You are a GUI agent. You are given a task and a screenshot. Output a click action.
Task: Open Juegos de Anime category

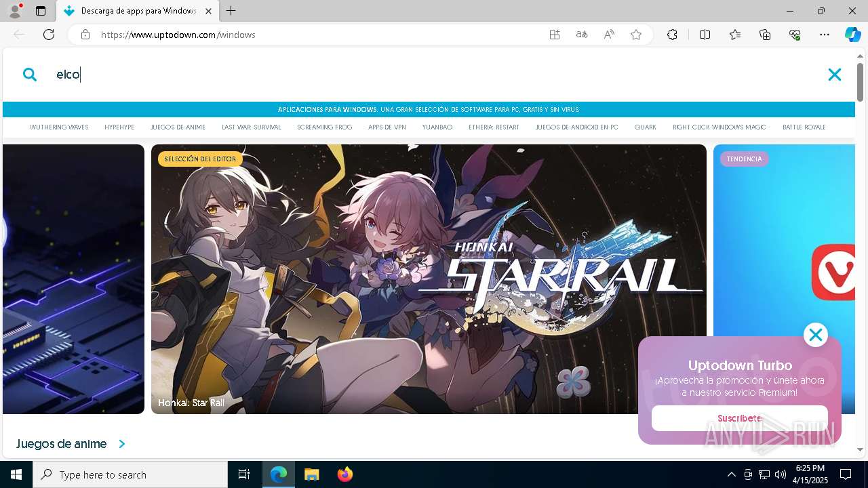tap(178, 127)
